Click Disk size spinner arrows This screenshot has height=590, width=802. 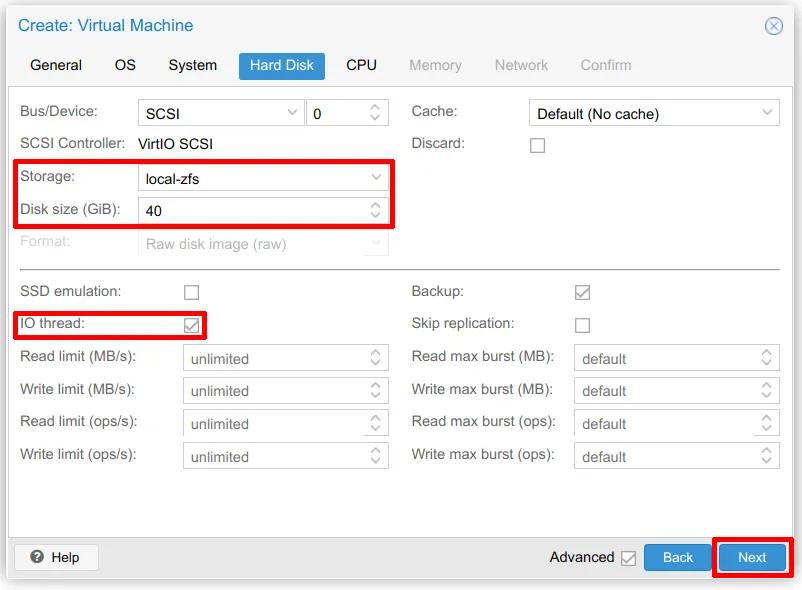375,210
